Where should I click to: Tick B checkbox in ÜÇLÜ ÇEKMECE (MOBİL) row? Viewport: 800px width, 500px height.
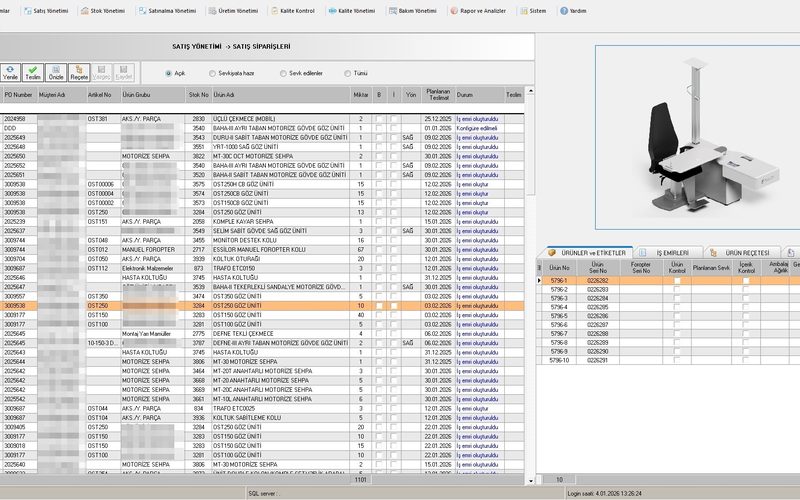click(x=379, y=119)
